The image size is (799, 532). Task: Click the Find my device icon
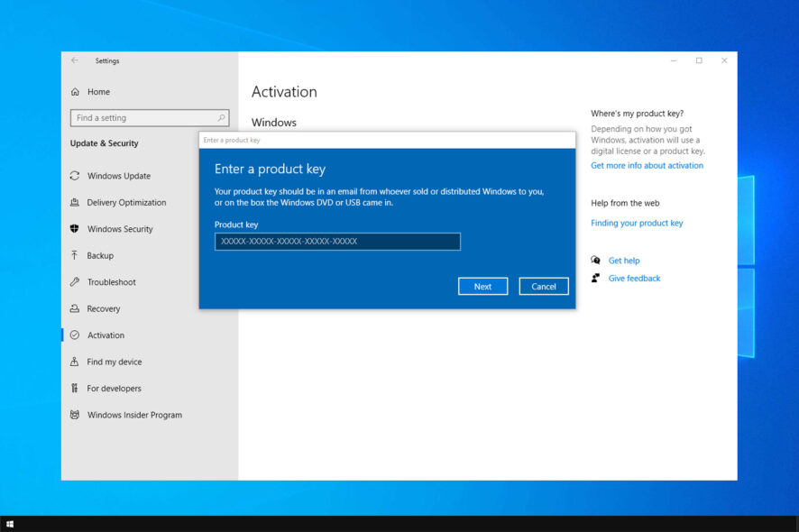tap(75, 362)
